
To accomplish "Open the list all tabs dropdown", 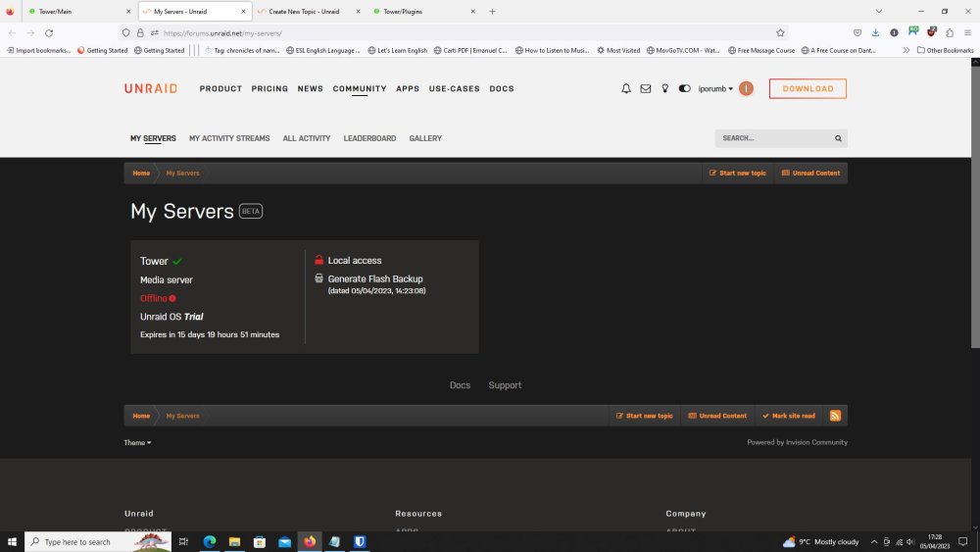I will click(879, 11).
